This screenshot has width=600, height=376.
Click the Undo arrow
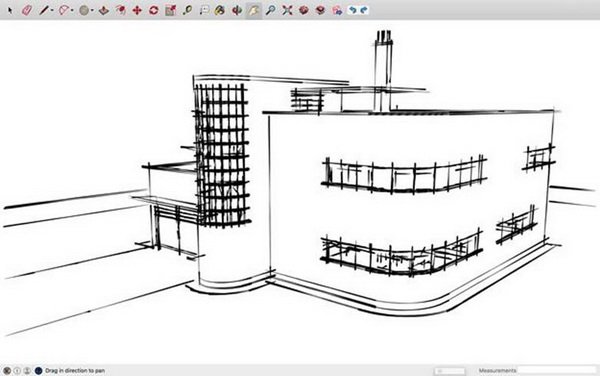pos(352,10)
